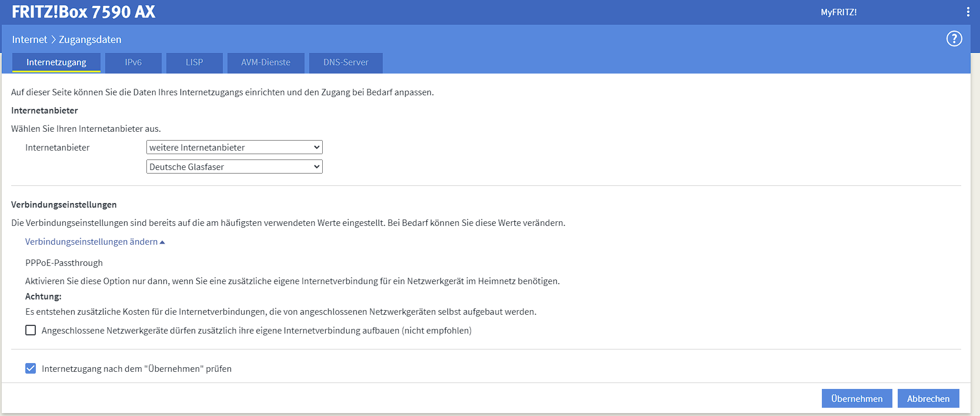Open the three-dot options menu
This screenshot has height=416, width=980.
click(968, 12)
